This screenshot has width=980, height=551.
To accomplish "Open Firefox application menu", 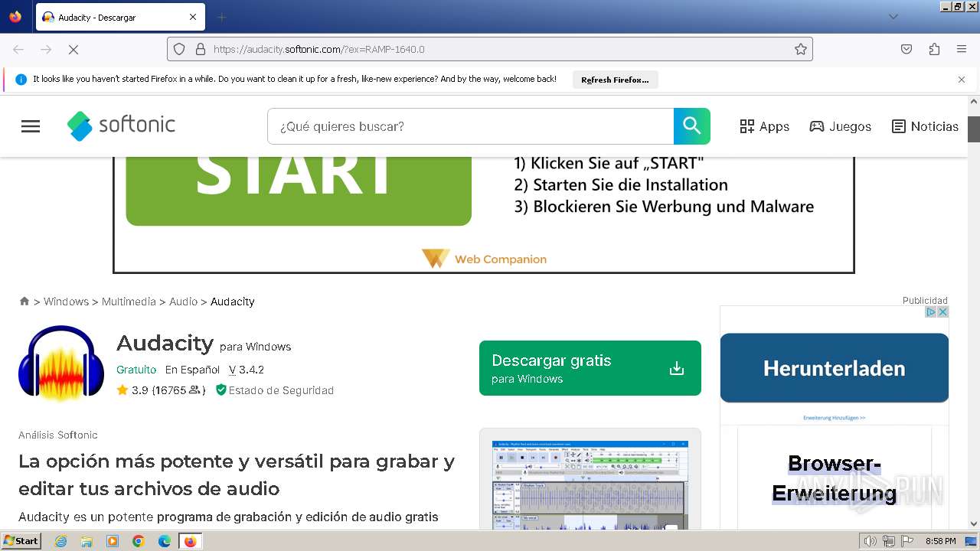I will (x=962, y=49).
